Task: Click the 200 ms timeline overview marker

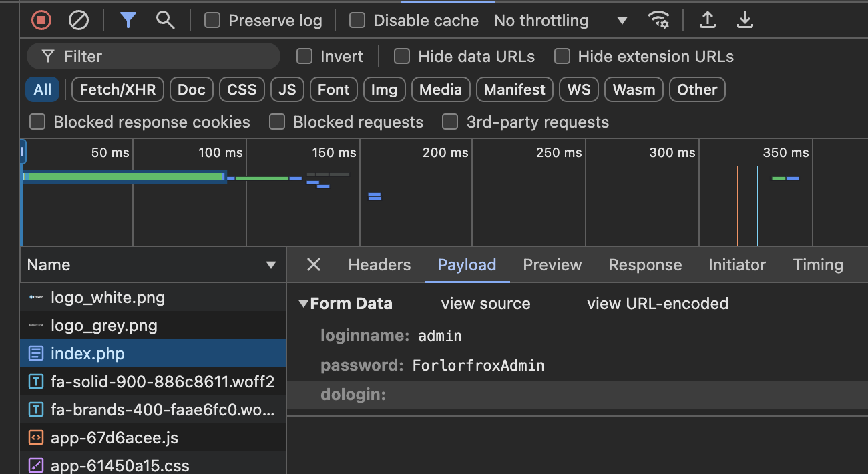Action: coord(445,153)
